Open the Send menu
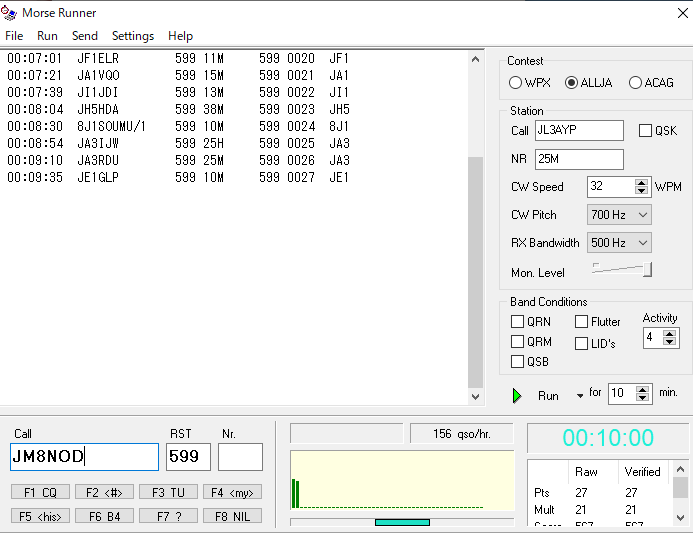Viewport: 693px width, 533px height. (x=85, y=36)
